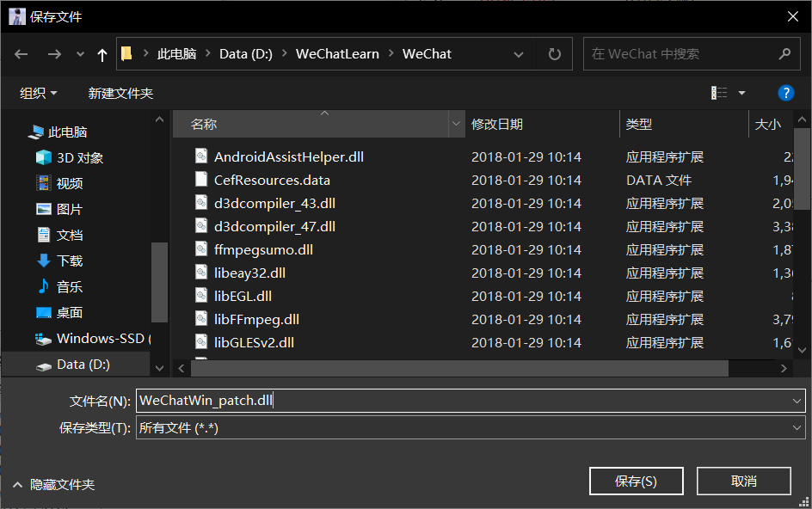Select libGLESv2.dll file
Image resolution: width=812 pixels, height=509 pixels.
click(255, 343)
